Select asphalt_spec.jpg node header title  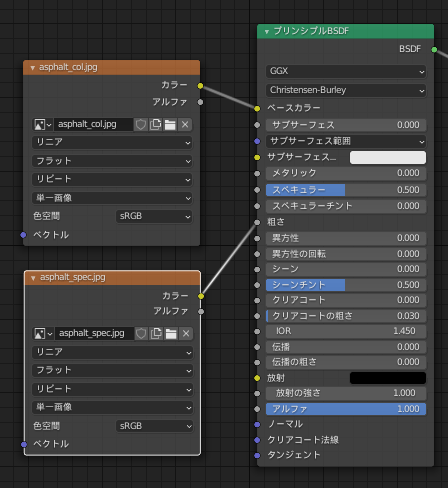73,278
